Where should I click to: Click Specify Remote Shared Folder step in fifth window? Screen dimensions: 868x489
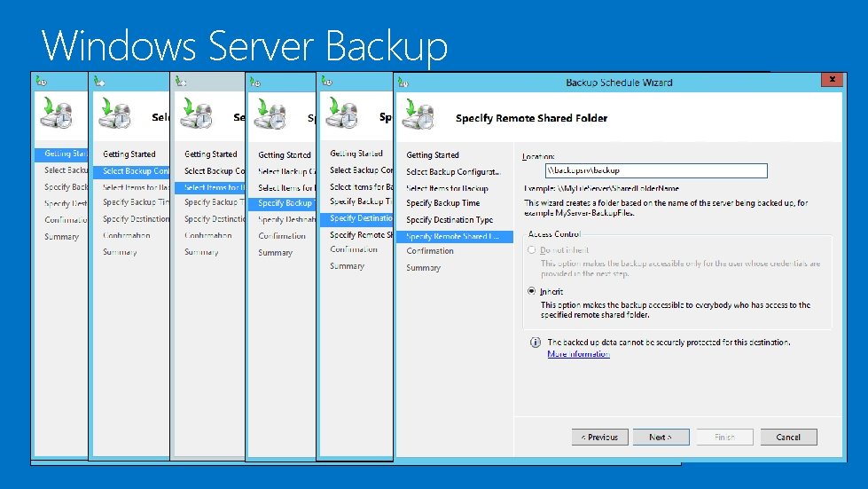coord(362,235)
